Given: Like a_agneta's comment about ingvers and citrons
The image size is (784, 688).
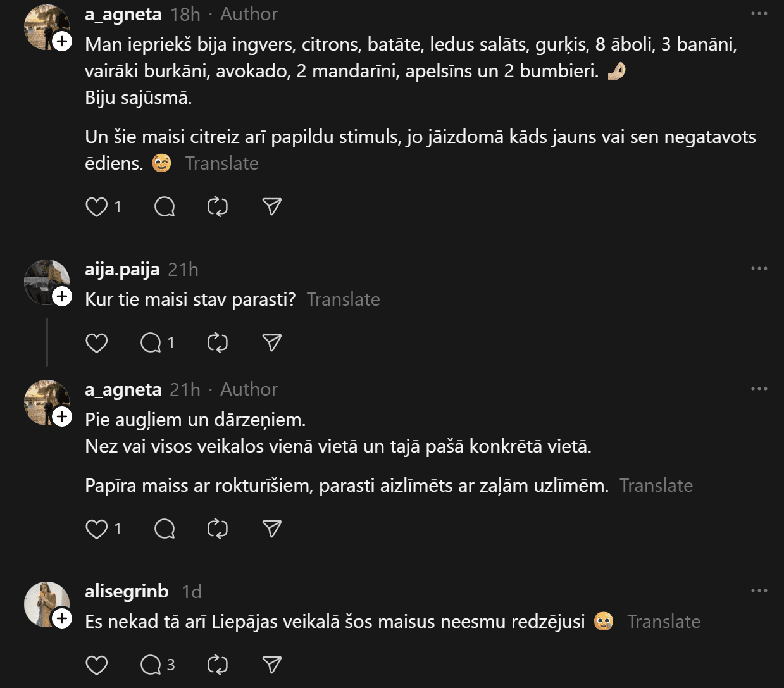Looking at the screenshot, I should pos(97,207).
